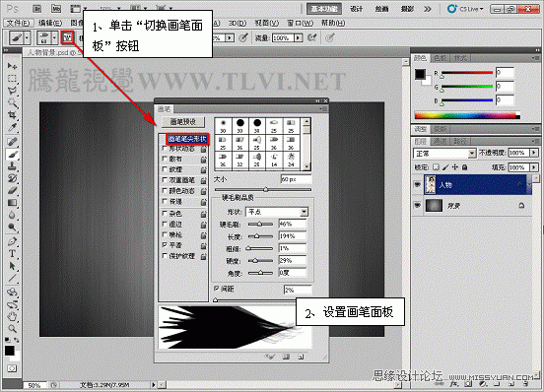This screenshot has width=544, height=392.
Task: Select the Clone Stamp tool
Action: 12,166
